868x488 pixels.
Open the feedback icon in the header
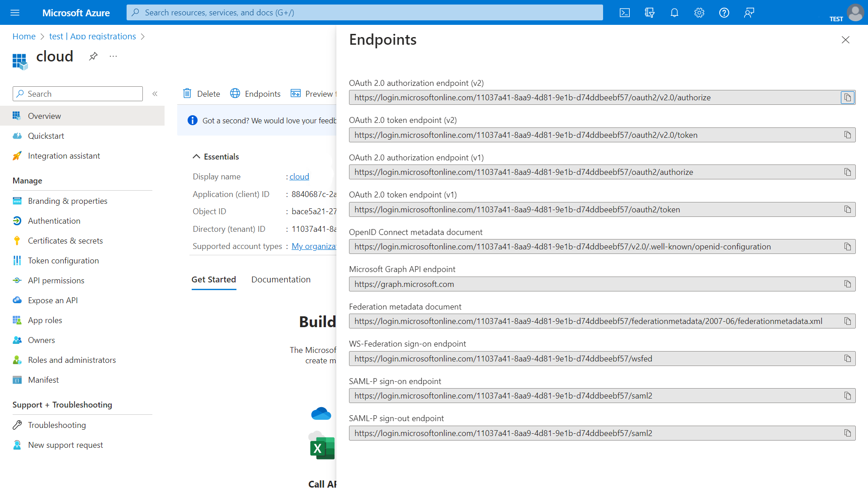click(x=749, y=13)
